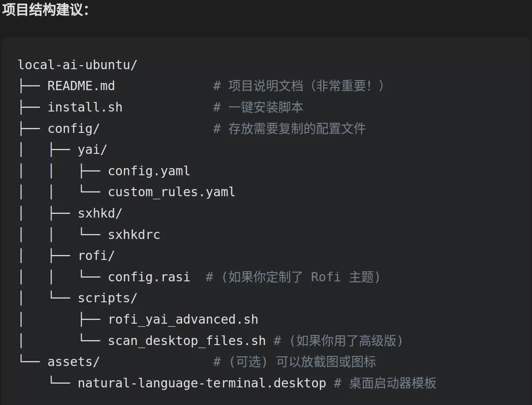Click the rofi/ folder entry

pos(96,256)
